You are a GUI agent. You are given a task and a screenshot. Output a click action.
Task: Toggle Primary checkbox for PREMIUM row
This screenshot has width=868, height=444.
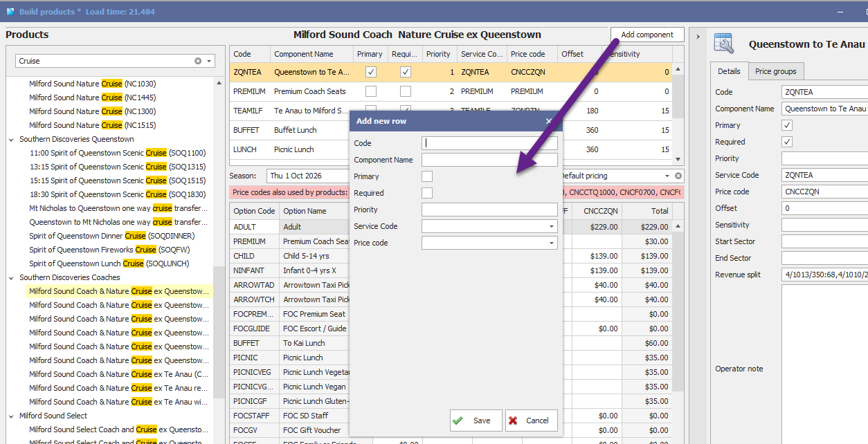click(x=371, y=91)
